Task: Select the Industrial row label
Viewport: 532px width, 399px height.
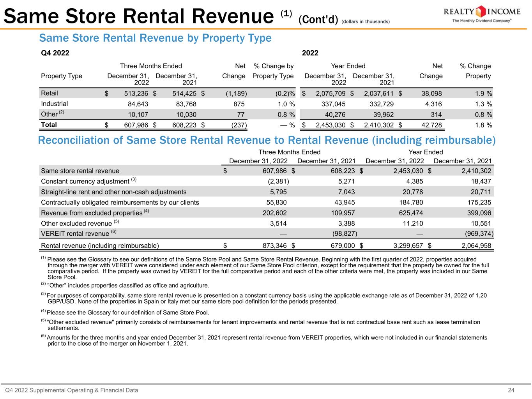Action: [54, 104]
